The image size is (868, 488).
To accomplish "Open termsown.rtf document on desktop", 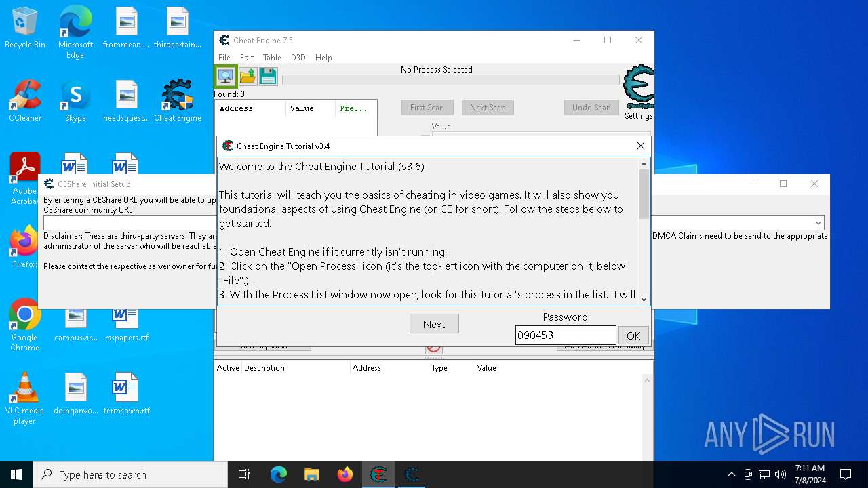I will pyautogui.click(x=126, y=394).
